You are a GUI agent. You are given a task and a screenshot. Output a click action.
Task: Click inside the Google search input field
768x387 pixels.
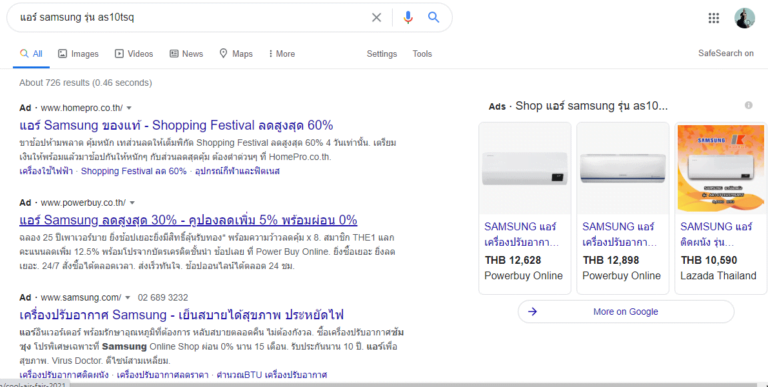tap(191, 18)
